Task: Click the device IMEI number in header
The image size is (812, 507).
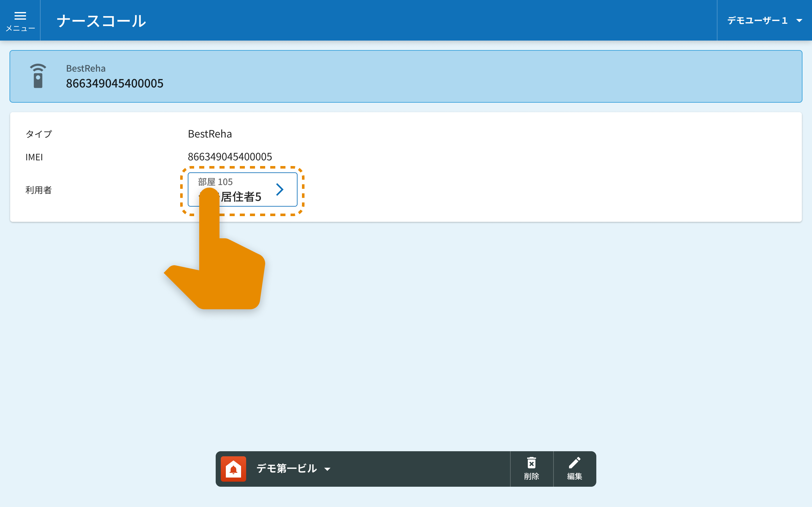Action: coord(115,83)
